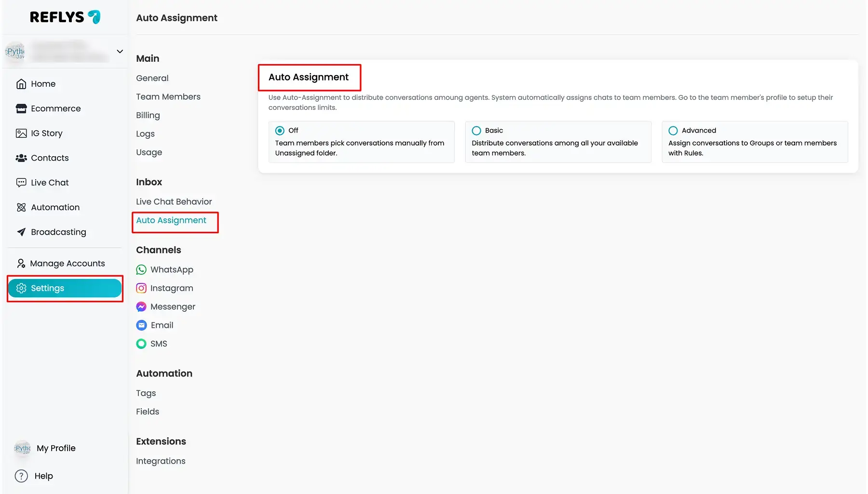Click the My Profile avatar thumbnail
Screen dimensions: 868x494
22,448
